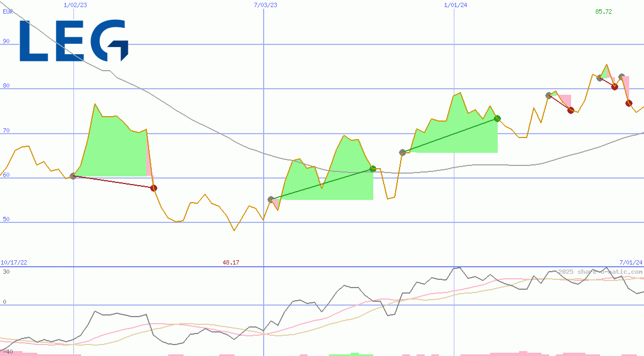Click the share-o-matic.com watermark
The image size is (644, 356).
click(600, 272)
